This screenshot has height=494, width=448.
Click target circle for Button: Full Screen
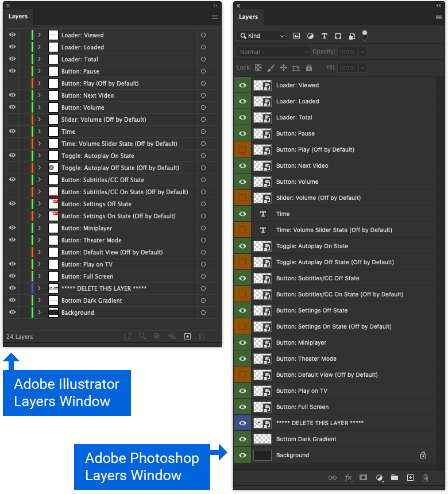(x=203, y=276)
